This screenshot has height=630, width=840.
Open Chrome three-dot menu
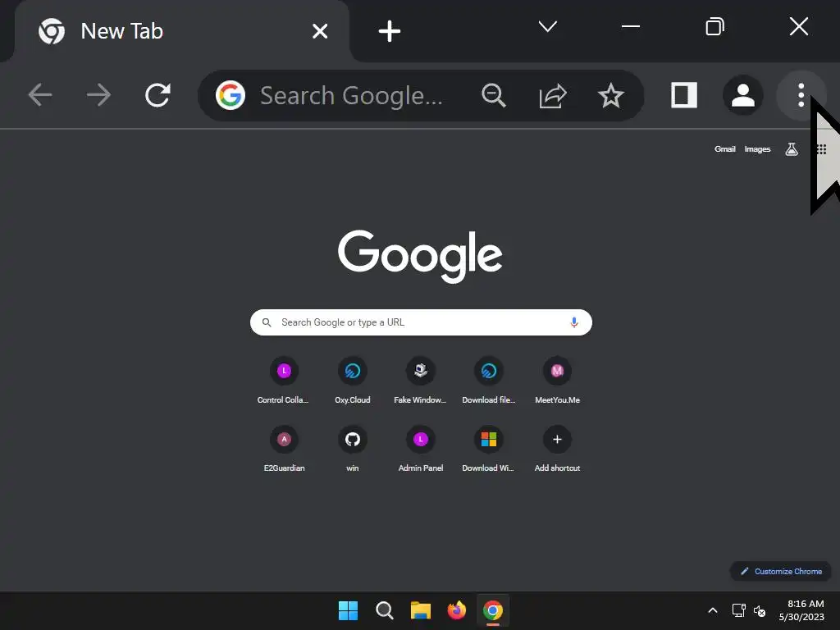[801, 95]
